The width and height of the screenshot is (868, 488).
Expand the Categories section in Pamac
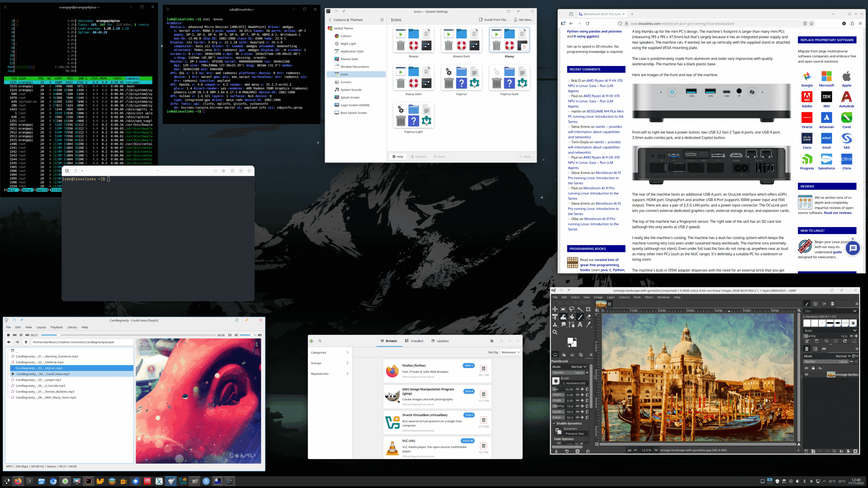[x=330, y=352]
